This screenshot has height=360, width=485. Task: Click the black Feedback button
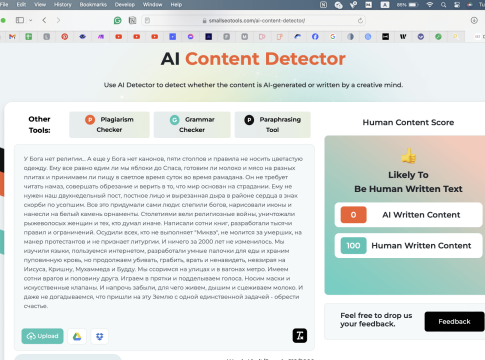tap(454, 322)
